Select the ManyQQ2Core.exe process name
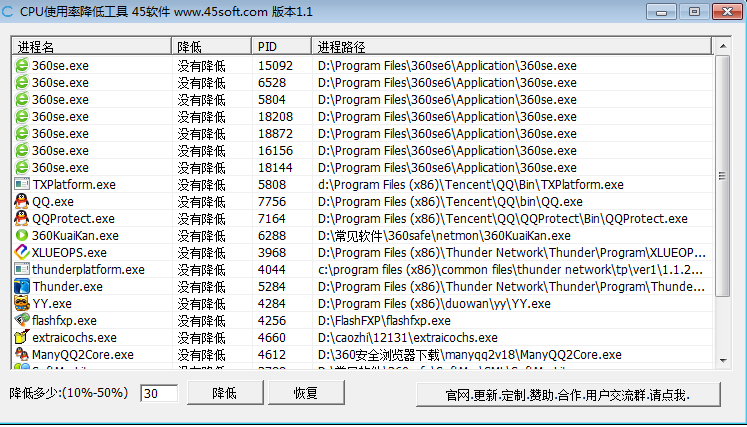 pos(83,355)
